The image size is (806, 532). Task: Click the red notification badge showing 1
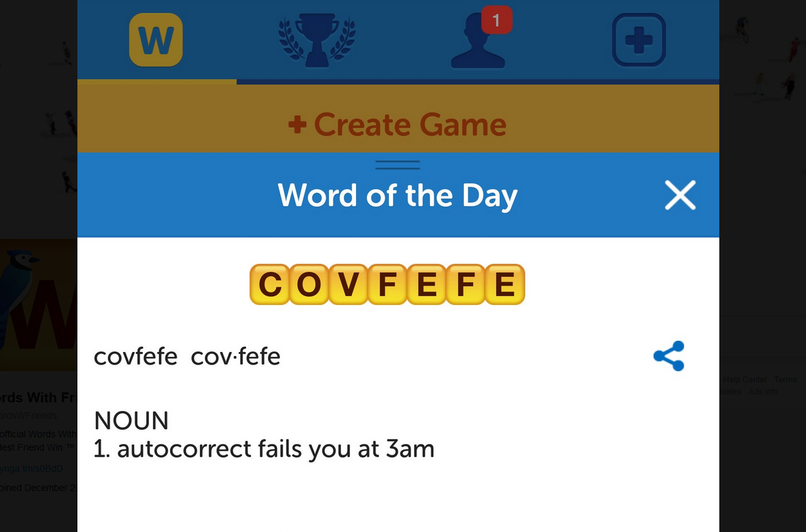pyautogui.click(x=497, y=21)
